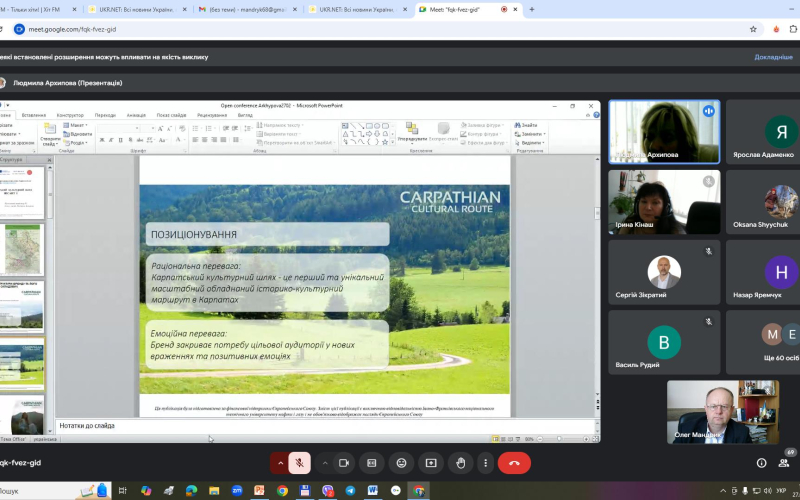Screen dimensions: 800x500
Task: Close the slide thumbnails pane
Action: pyautogui.click(x=49, y=160)
